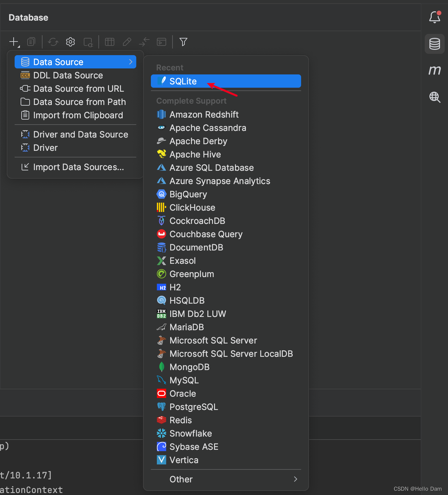Select the Duplicate data source icon

tap(31, 42)
